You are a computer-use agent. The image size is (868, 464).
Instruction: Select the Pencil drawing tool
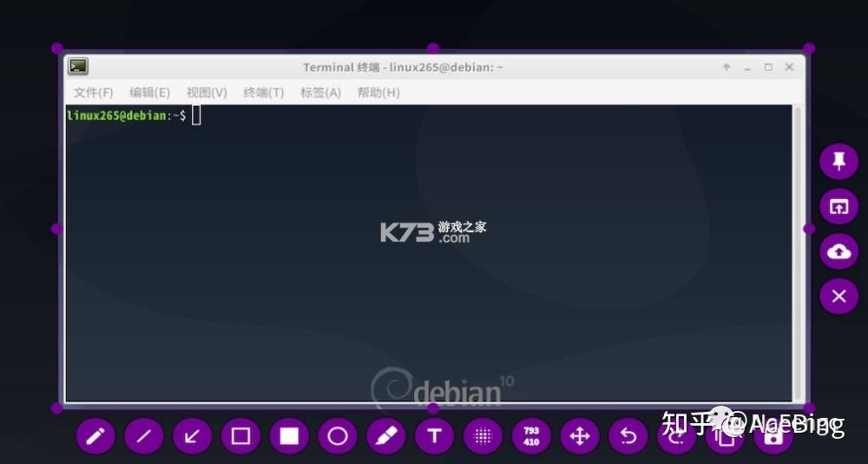click(95, 436)
